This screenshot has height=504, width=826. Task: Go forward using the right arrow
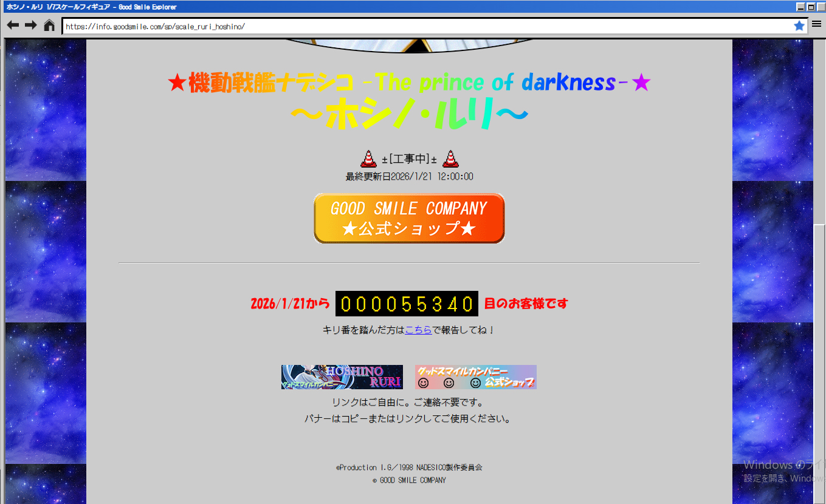pyautogui.click(x=31, y=26)
